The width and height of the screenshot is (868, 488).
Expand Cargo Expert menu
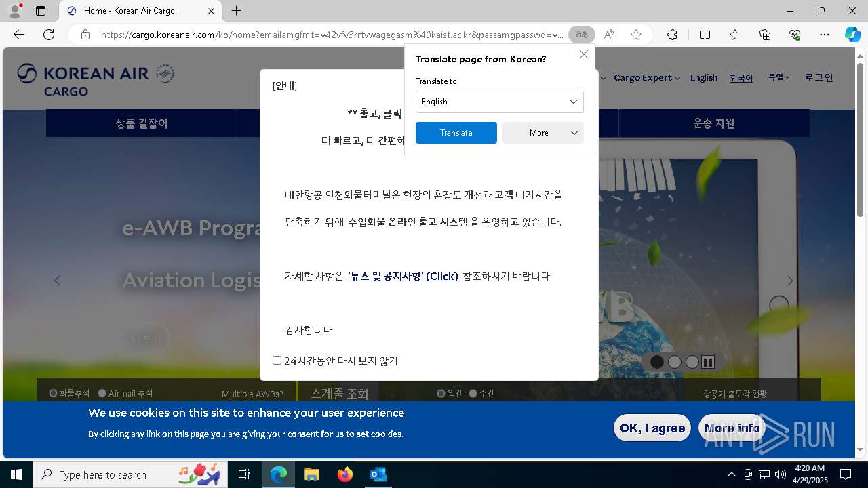click(x=647, y=78)
